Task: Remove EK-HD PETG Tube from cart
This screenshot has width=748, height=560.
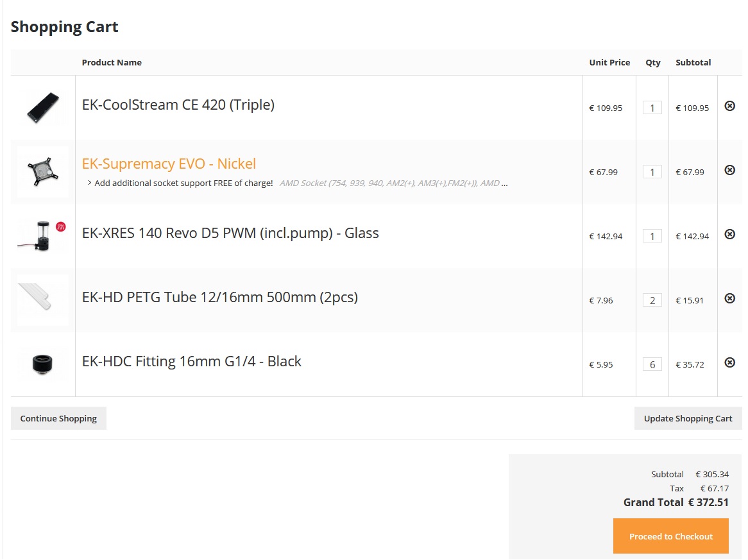Action: pos(729,298)
